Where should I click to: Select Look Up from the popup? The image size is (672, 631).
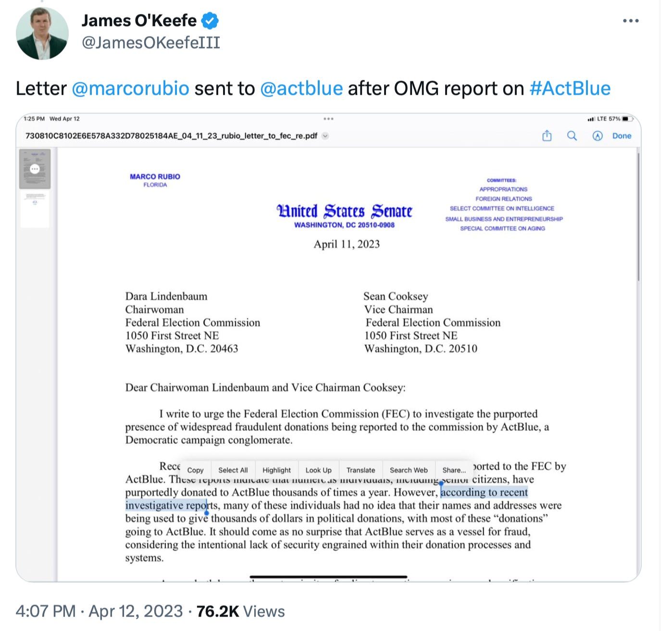pyautogui.click(x=318, y=470)
